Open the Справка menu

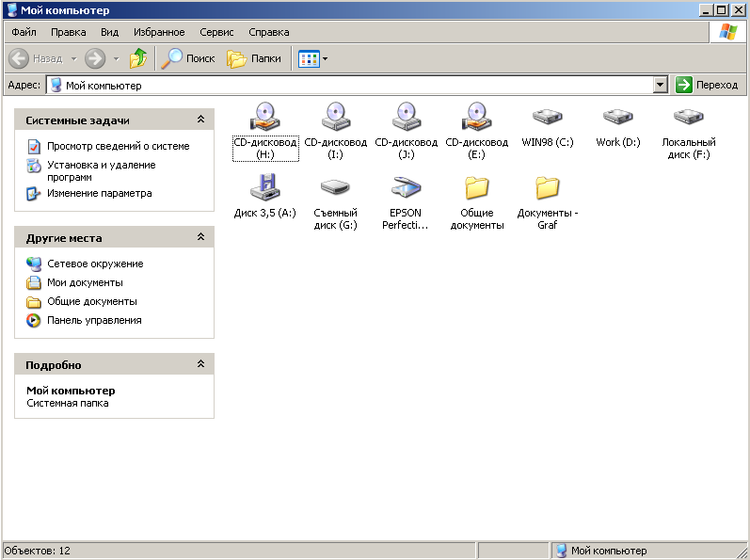269,32
